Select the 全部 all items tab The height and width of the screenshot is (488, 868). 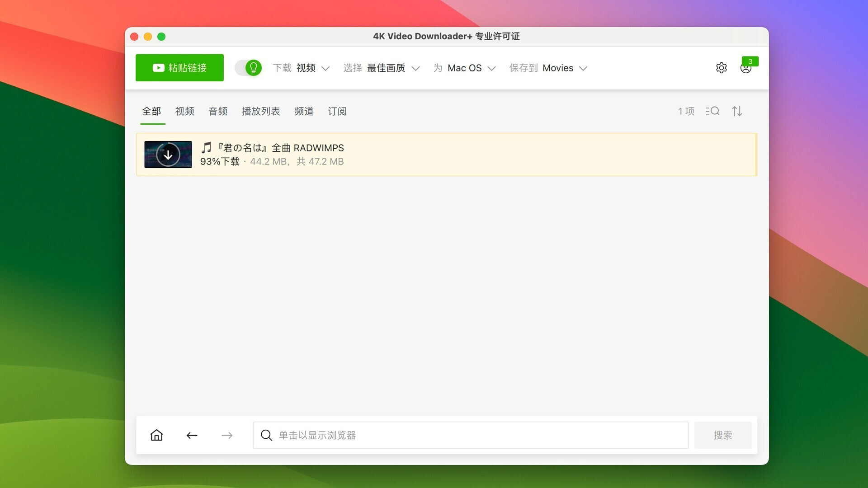pyautogui.click(x=151, y=112)
